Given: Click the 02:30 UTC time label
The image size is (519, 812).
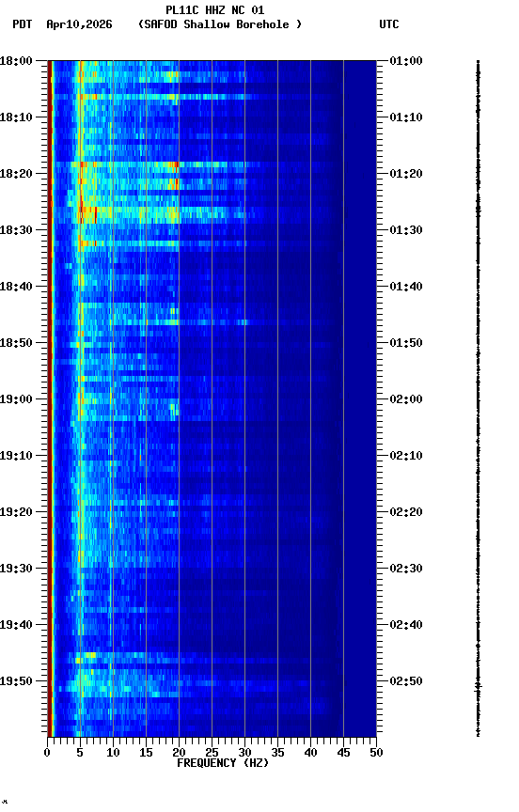Looking at the screenshot, I should (406, 570).
